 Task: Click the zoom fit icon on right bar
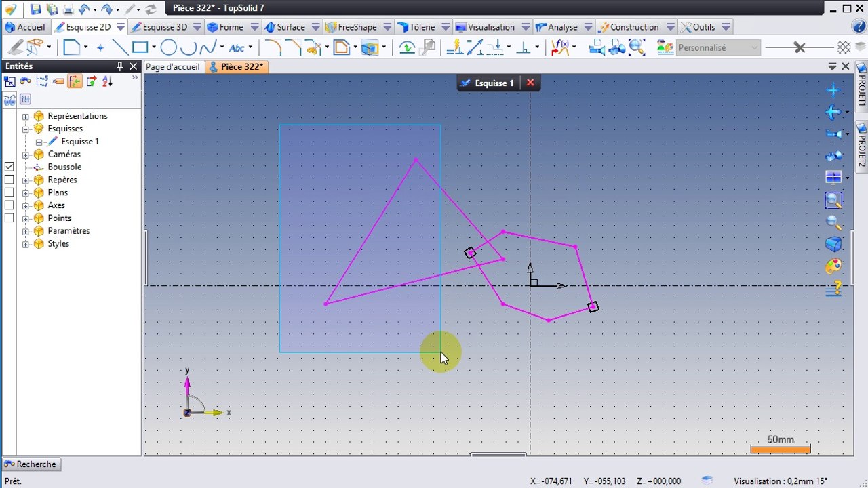(833, 201)
